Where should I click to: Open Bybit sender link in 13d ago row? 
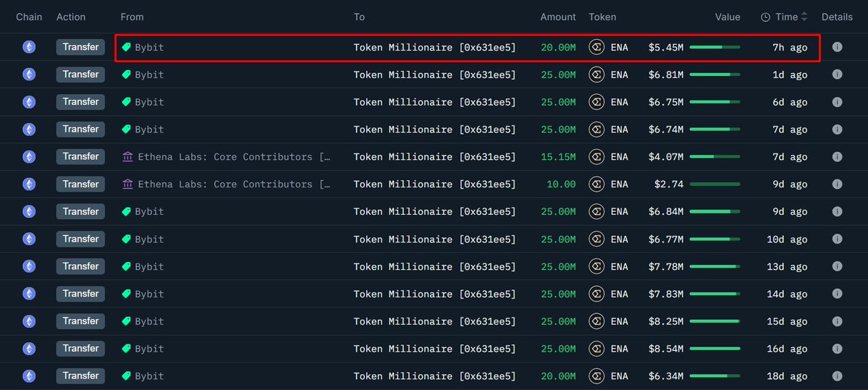[149, 266]
